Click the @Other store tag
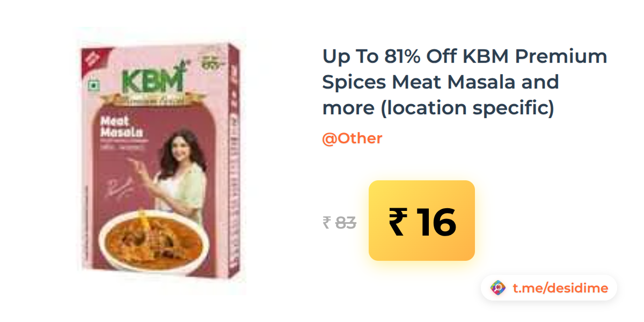 tap(352, 138)
